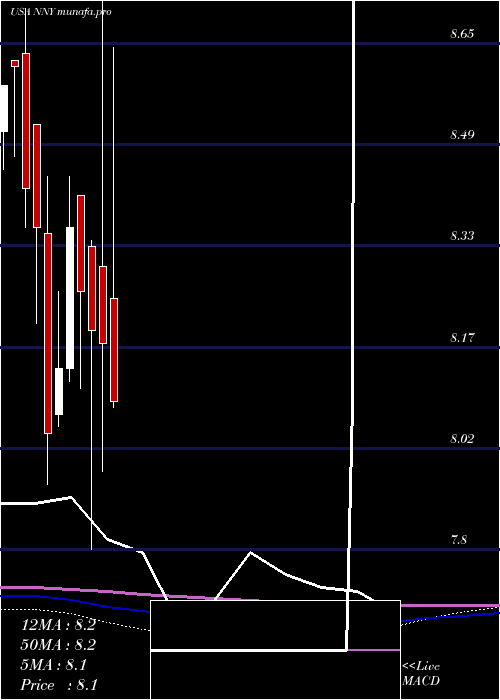Click the 12MA : 8.2 legend entry
Viewport: 500px width, 700px height.
pos(58,625)
